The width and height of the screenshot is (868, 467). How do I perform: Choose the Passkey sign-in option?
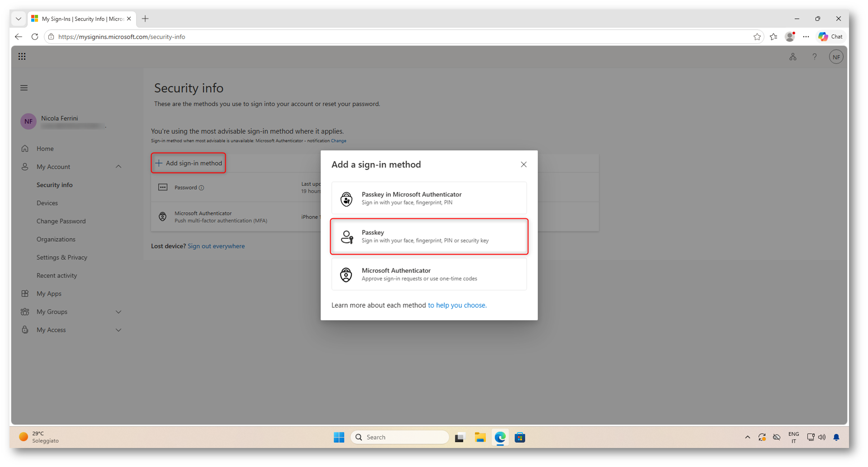[429, 236]
